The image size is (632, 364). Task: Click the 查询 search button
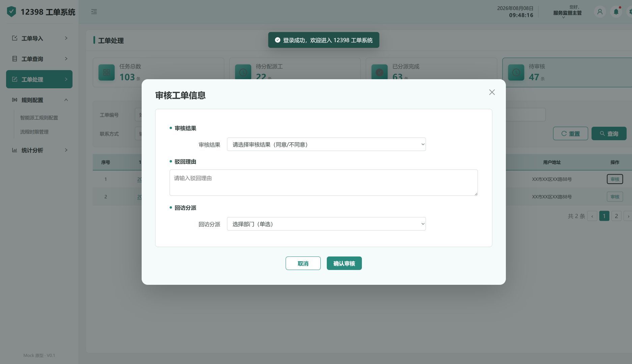point(609,133)
